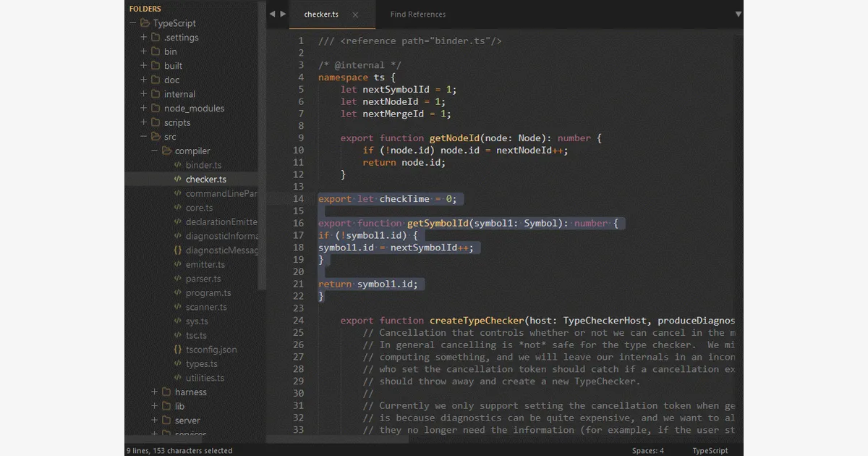Expand the scripts folder
This screenshot has width=868, height=456.
[x=144, y=122]
